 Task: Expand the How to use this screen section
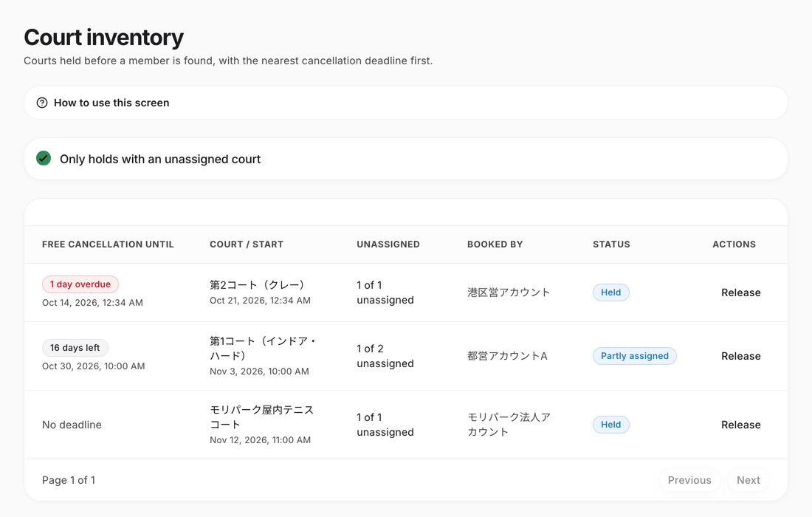coord(406,103)
